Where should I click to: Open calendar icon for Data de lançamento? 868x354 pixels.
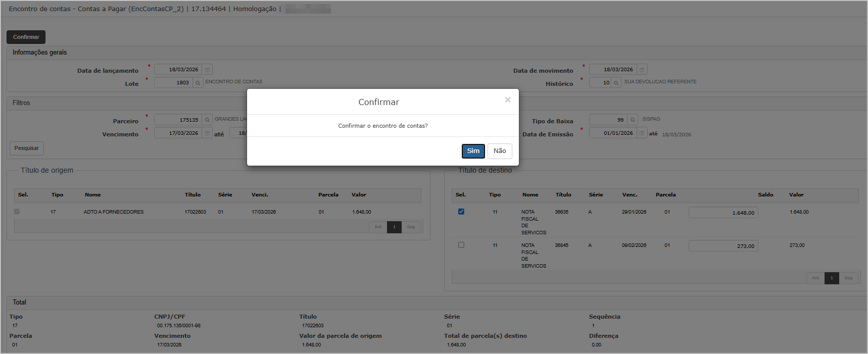207,70
